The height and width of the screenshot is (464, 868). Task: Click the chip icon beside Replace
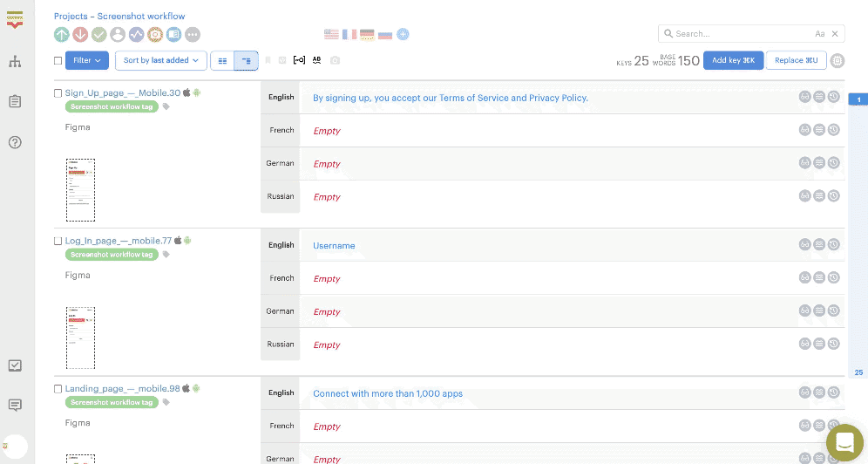837,60
